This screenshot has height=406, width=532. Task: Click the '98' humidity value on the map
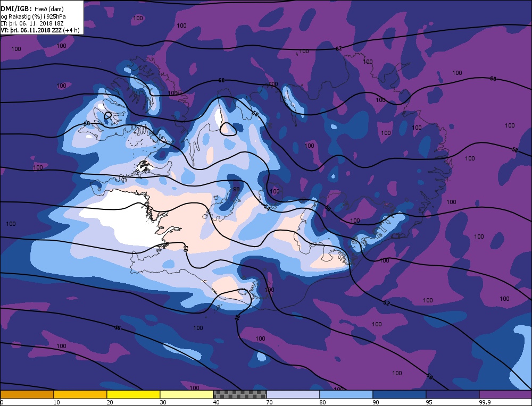tap(237, 189)
